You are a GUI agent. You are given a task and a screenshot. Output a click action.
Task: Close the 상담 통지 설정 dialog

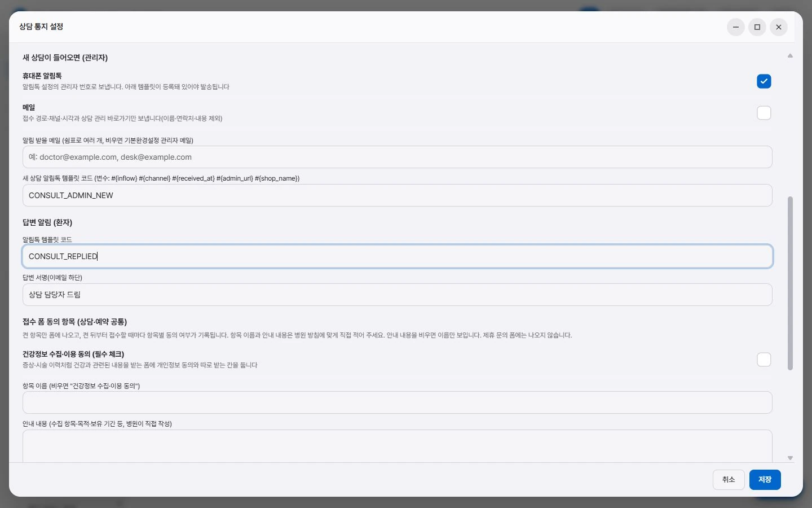[779, 27]
